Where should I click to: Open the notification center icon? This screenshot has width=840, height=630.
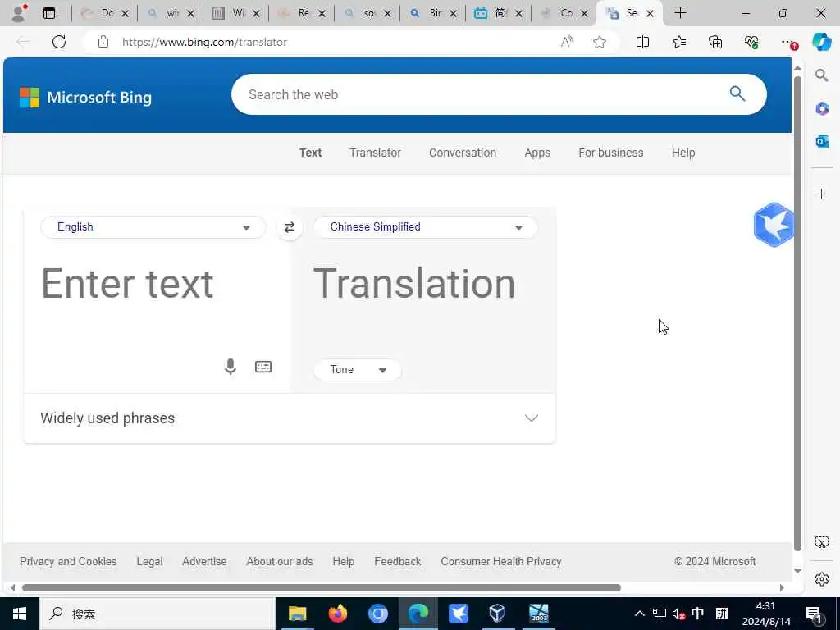point(815,614)
